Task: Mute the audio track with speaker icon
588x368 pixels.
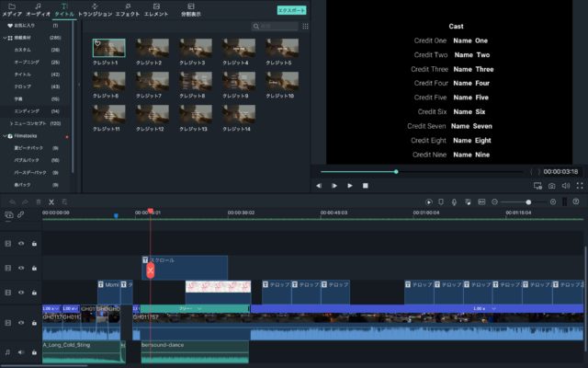Action: pos(21,351)
